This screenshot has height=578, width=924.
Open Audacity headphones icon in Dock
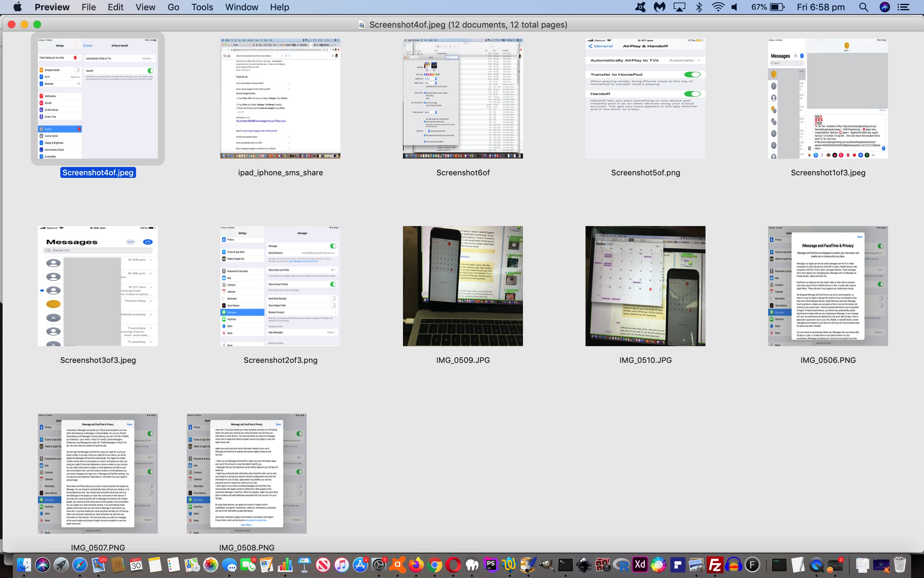coord(733,565)
